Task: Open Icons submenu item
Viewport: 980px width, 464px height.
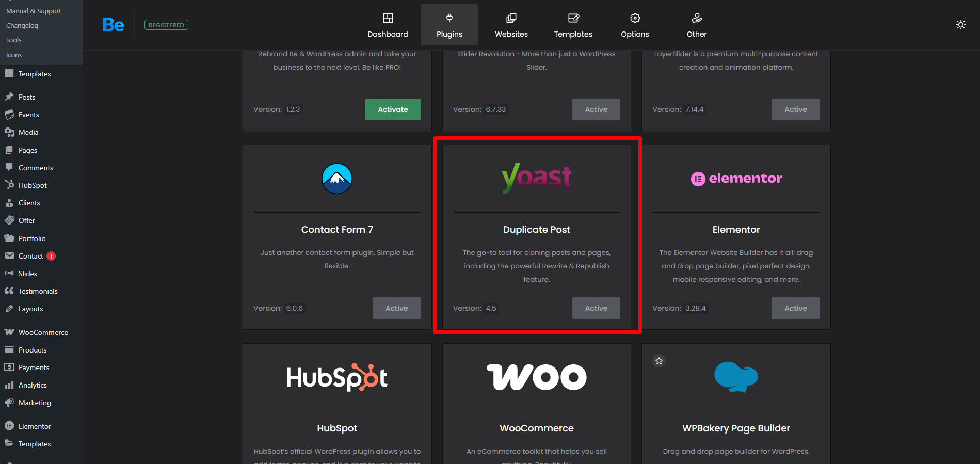Action: coord(14,55)
